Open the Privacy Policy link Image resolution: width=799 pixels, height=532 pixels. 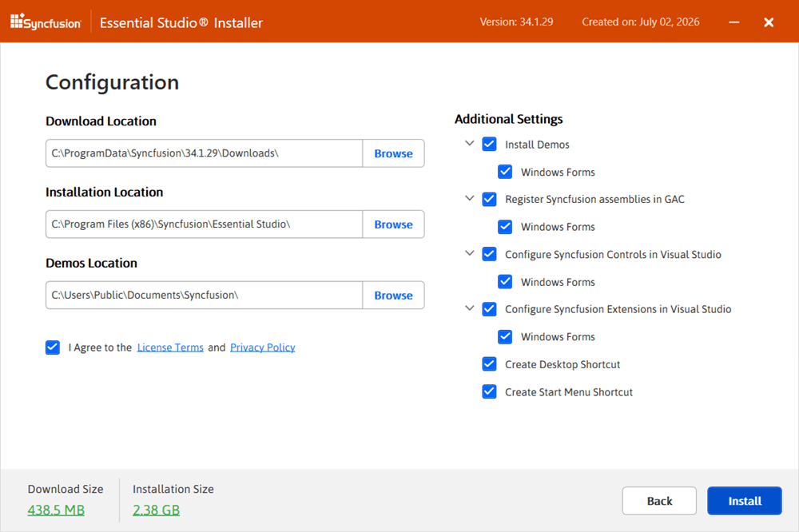point(262,347)
